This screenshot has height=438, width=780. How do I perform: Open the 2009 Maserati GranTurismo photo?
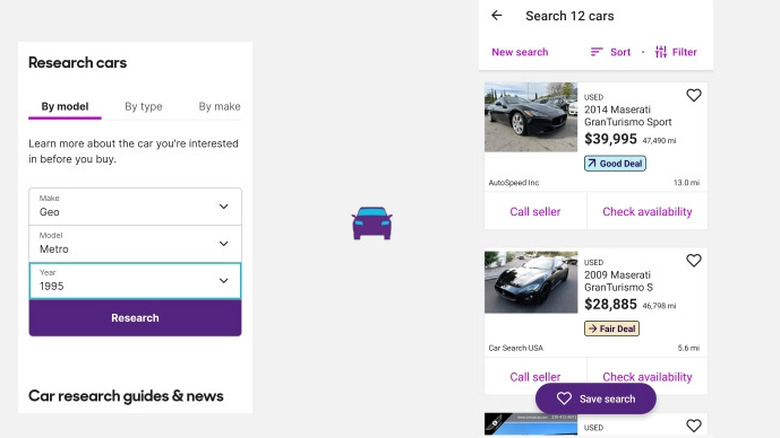coord(531,282)
